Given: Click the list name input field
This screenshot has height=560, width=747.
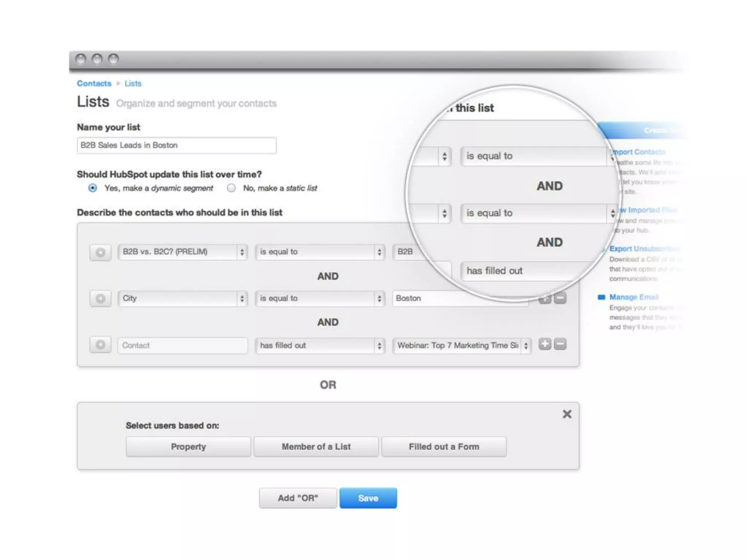Looking at the screenshot, I should [177, 145].
